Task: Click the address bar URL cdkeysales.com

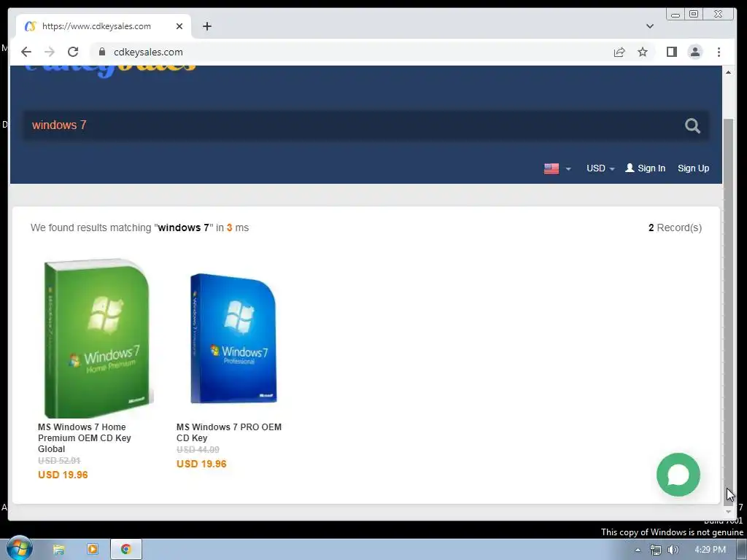Action: (148, 52)
